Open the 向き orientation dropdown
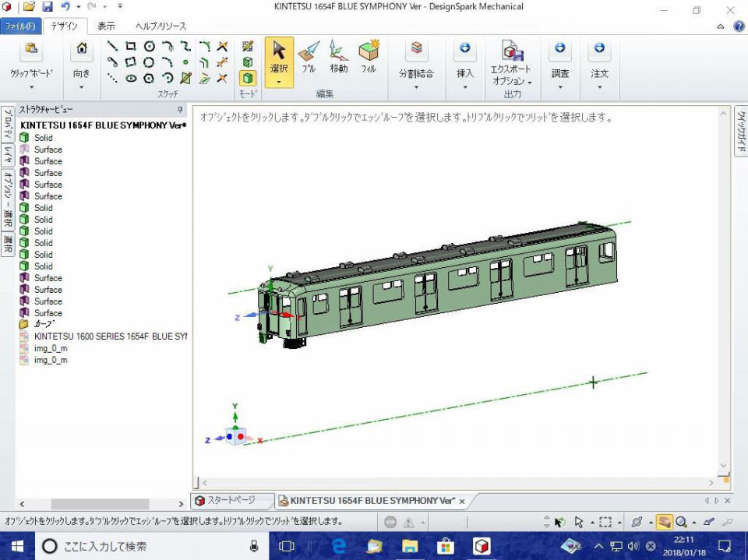The image size is (748, 560). pos(82,88)
